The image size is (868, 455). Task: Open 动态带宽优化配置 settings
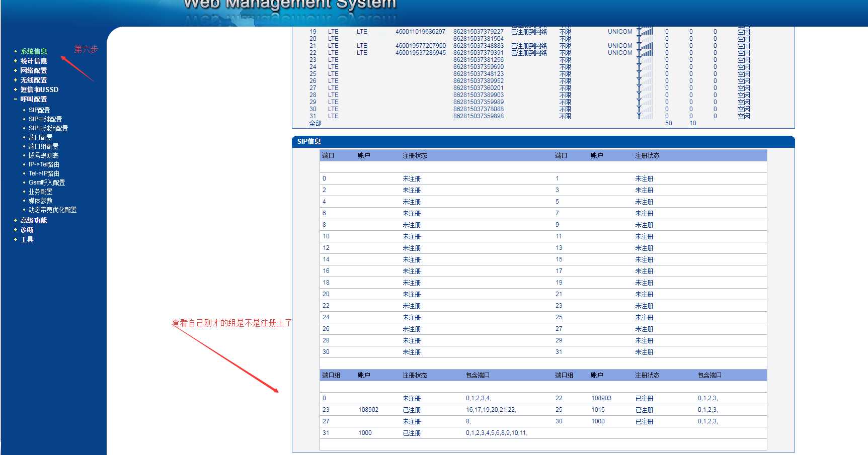52,210
